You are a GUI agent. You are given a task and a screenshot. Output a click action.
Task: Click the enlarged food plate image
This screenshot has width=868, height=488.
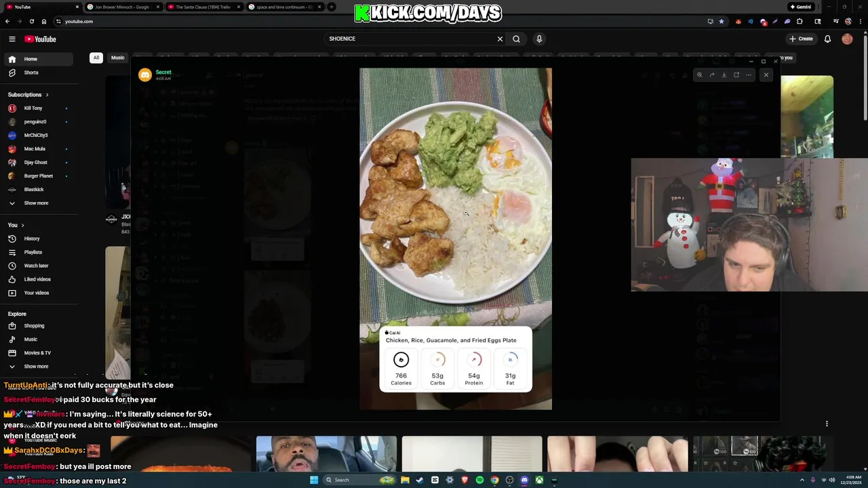point(456,239)
